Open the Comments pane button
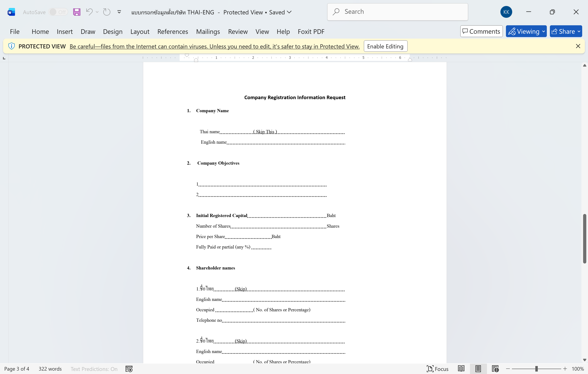 (x=481, y=31)
